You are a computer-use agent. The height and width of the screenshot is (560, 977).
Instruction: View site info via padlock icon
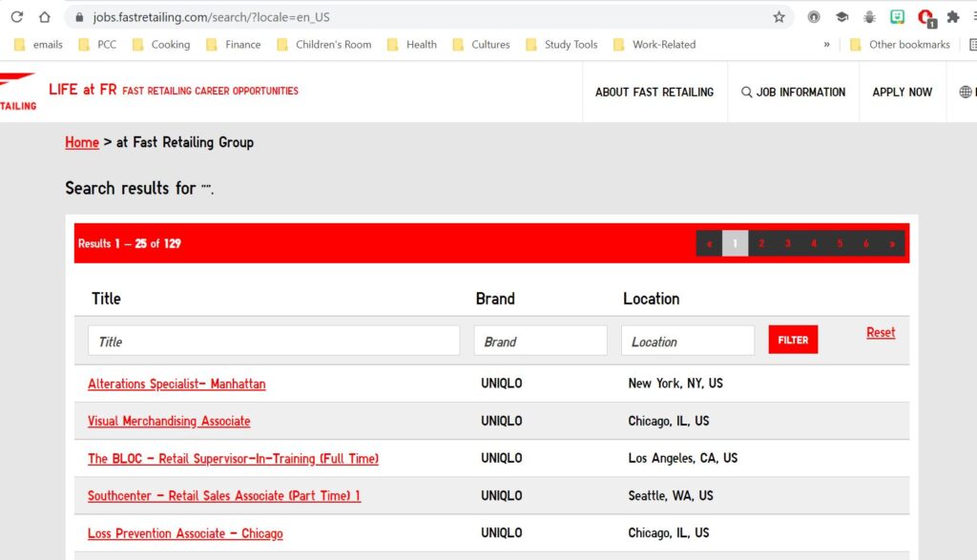(x=79, y=17)
